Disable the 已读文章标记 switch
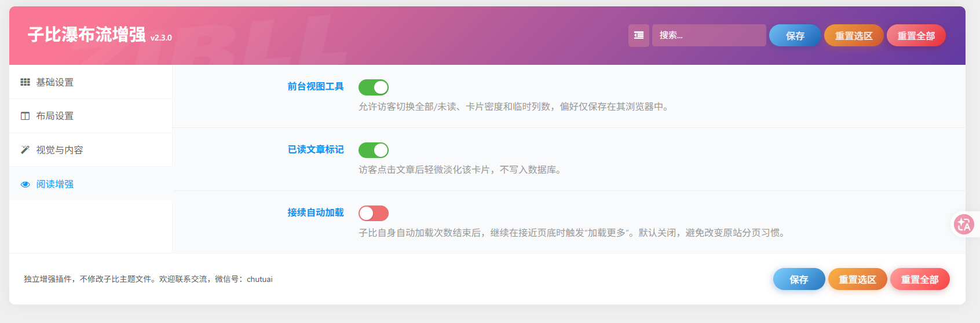 click(374, 151)
